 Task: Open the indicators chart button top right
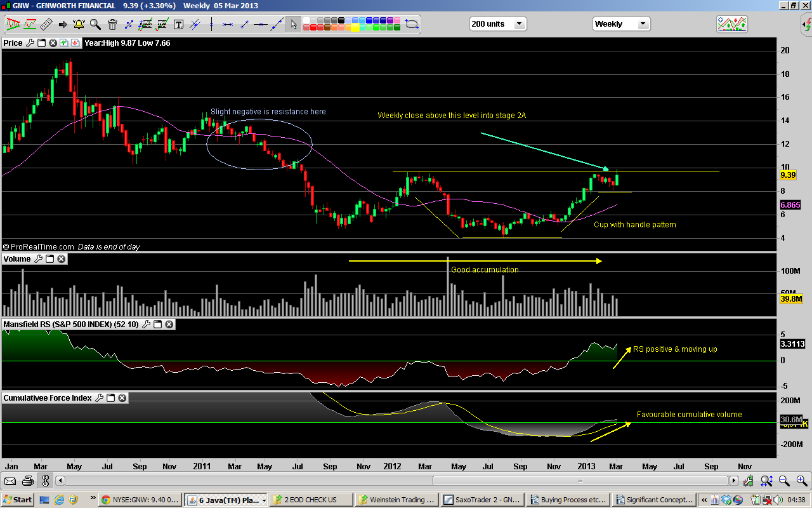tap(731, 24)
